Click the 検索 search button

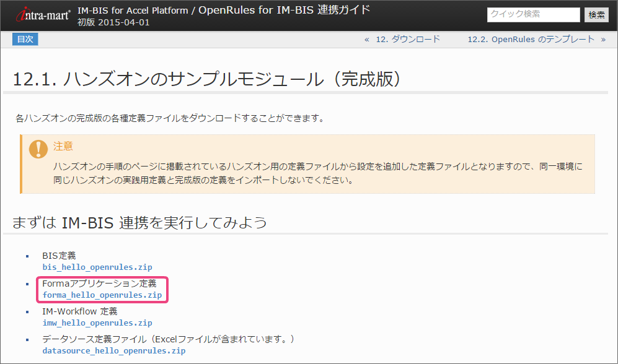[596, 15]
